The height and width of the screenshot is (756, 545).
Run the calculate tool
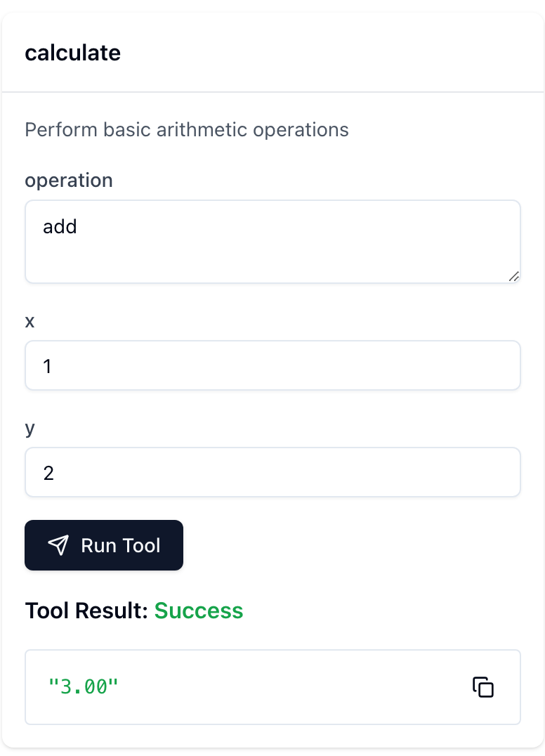[x=104, y=545]
